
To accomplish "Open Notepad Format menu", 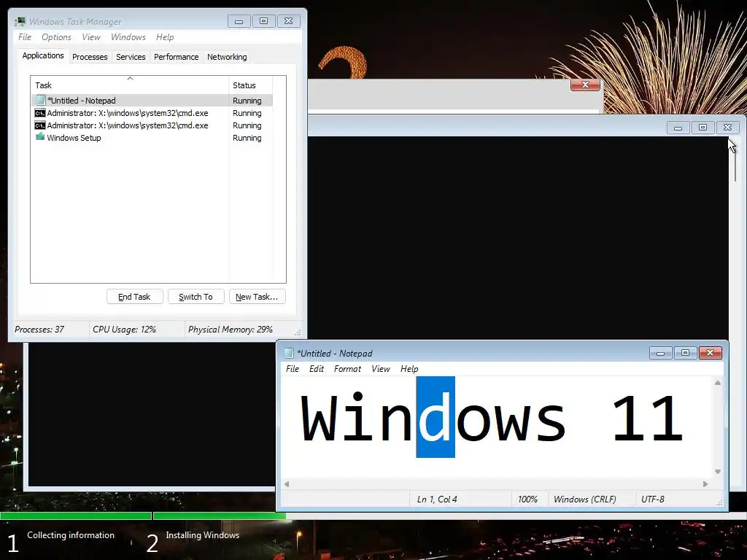I will [x=348, y=369].
